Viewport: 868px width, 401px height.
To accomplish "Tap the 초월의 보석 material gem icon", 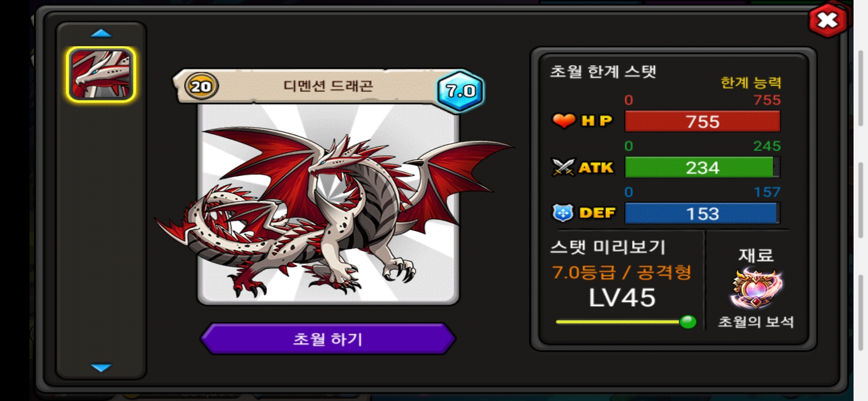I will pyautogui.click(x=756, y=288).
